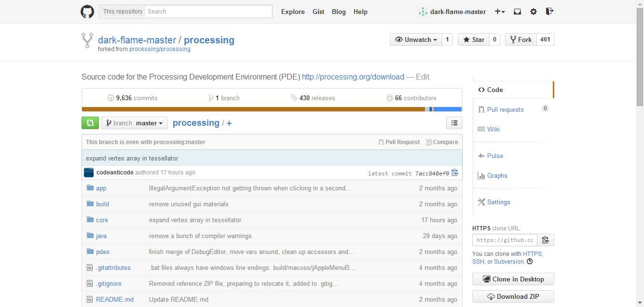View the 9,636 commits link
Image resolution: width=644 pixels, height=307 pixels.
pos(133,98)
